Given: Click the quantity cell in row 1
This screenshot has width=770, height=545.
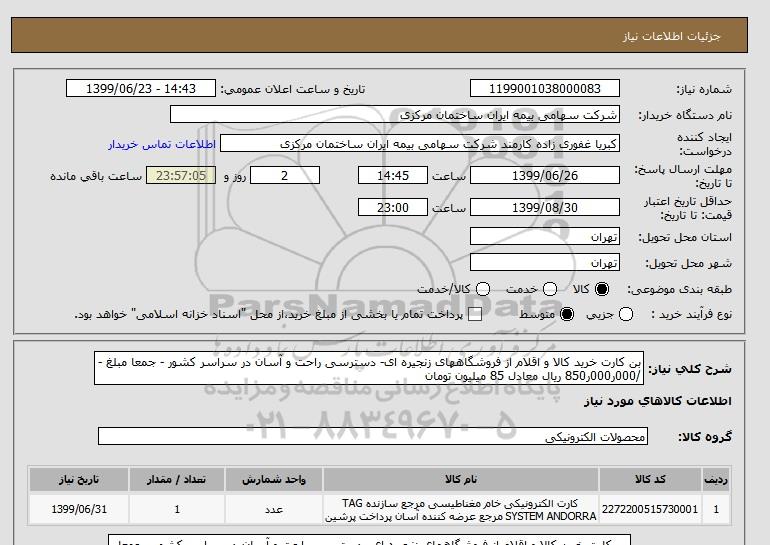Looking at the screenshot, I should pyautogui.click(x=177, y=509).
